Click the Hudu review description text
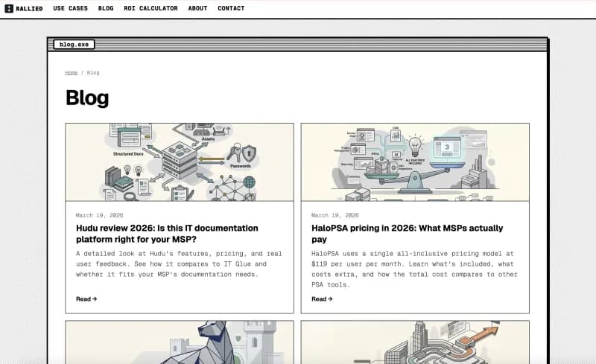This screenshot has height=364, width=596. [179, 264]
